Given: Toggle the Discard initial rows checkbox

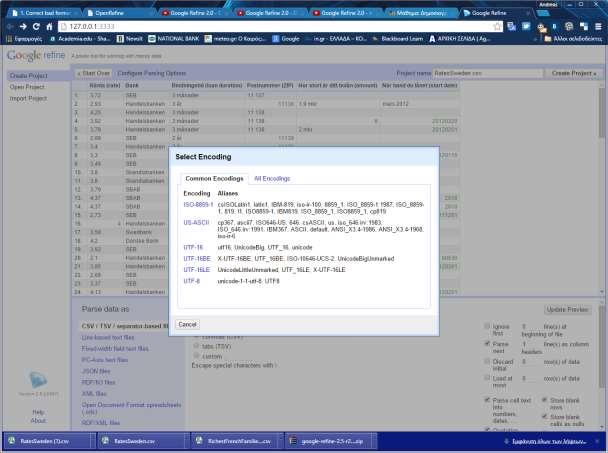Looking at the screenshot, I should pyautogui.click(x=487, y=361).
